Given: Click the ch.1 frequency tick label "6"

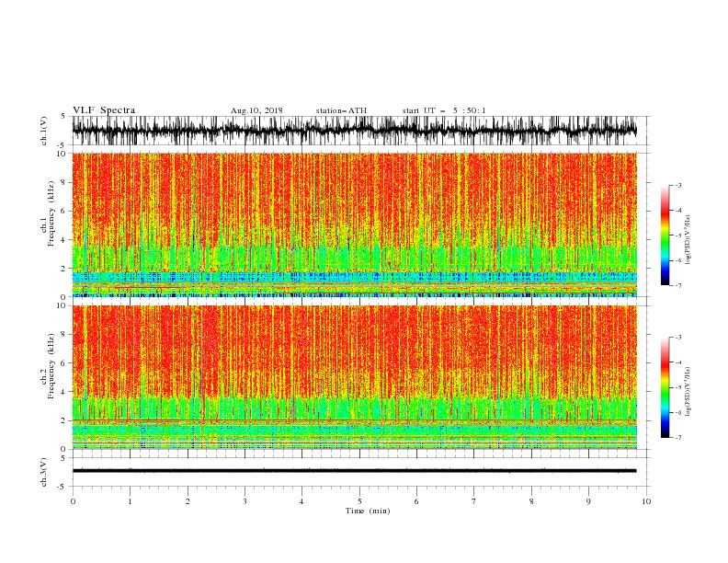Looking at the screenshot, I should 63,211.
